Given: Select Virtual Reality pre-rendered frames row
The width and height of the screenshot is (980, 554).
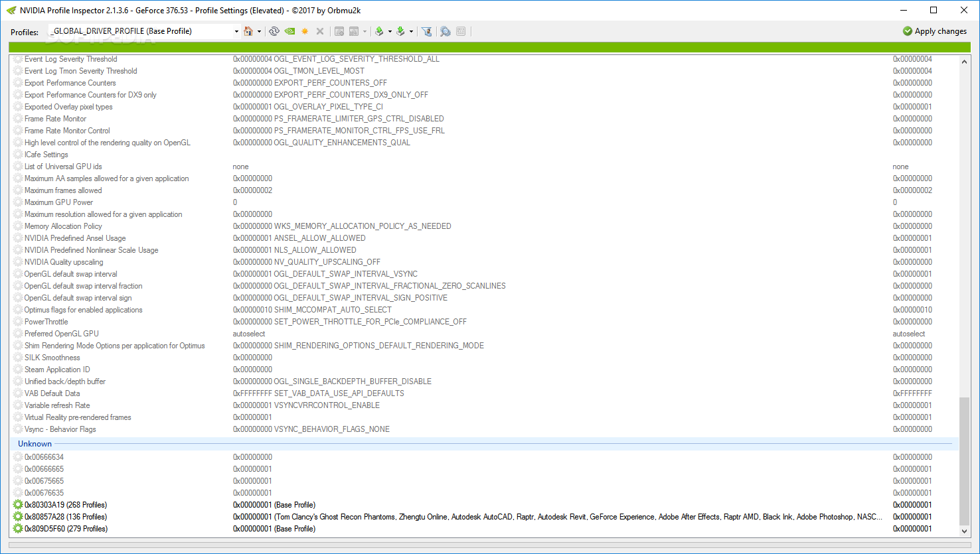Looking at the screenshot, I should 484,417.
